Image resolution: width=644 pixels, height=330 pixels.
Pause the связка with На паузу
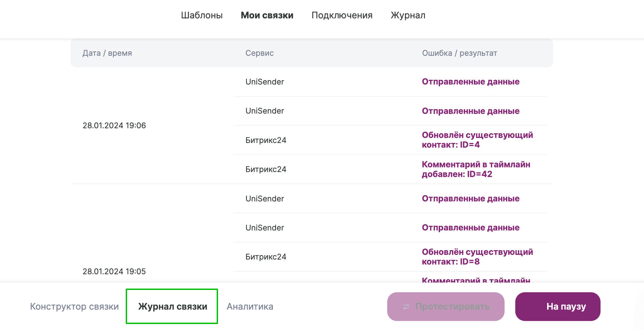pos(558,307)
